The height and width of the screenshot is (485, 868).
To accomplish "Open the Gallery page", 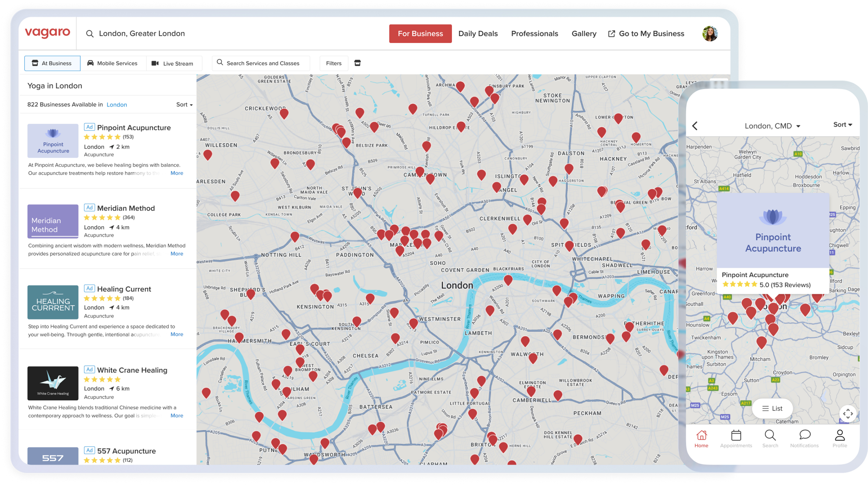I will click(x=584, y=34).
